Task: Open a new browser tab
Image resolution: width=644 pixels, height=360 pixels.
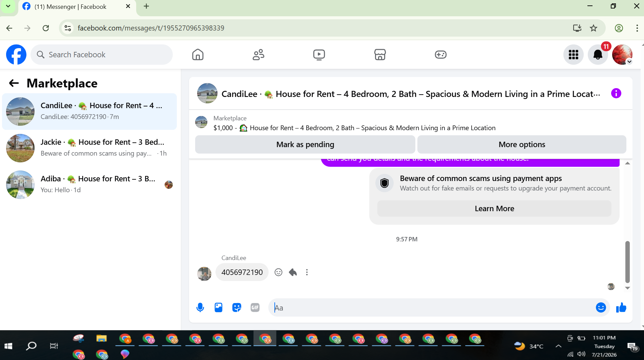Action: coord(146,6)
